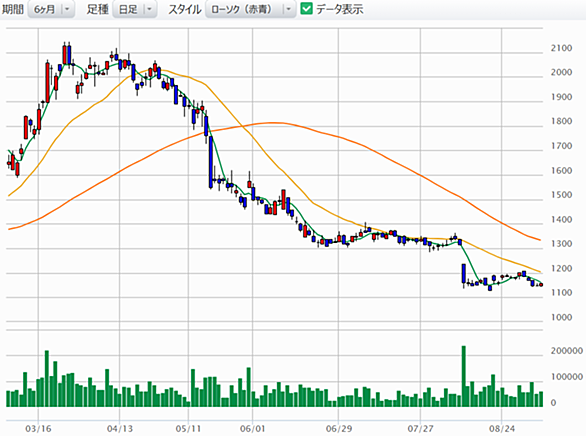Click the 08/24 date axis label

[502, 429]
